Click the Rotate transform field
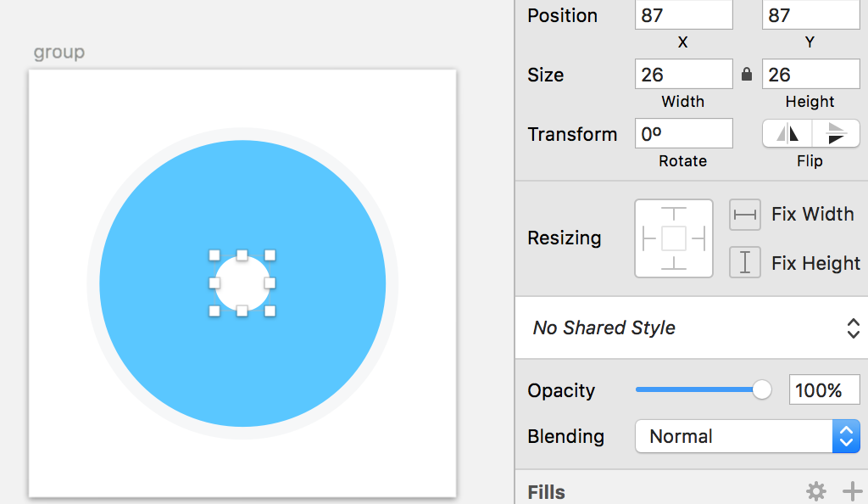 (x=683, y=134)
